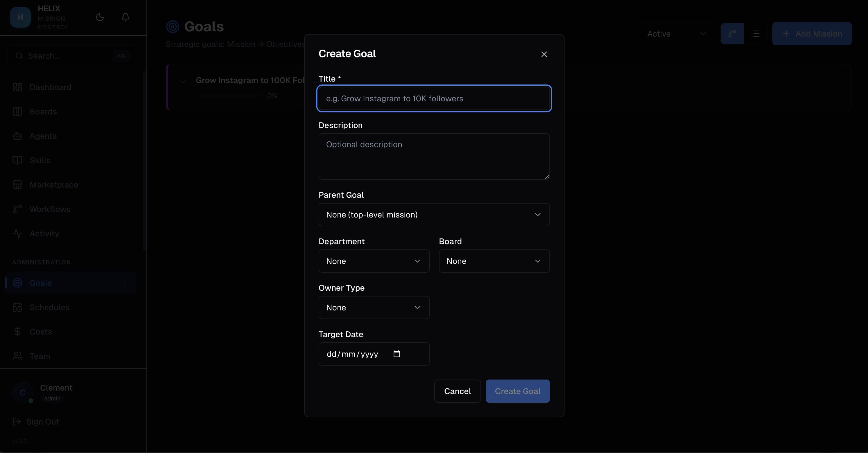The width and height of the screenshot is (868, 453).
Task: Open the Grow Instagram to 100K mission
Action: [250, 80]
